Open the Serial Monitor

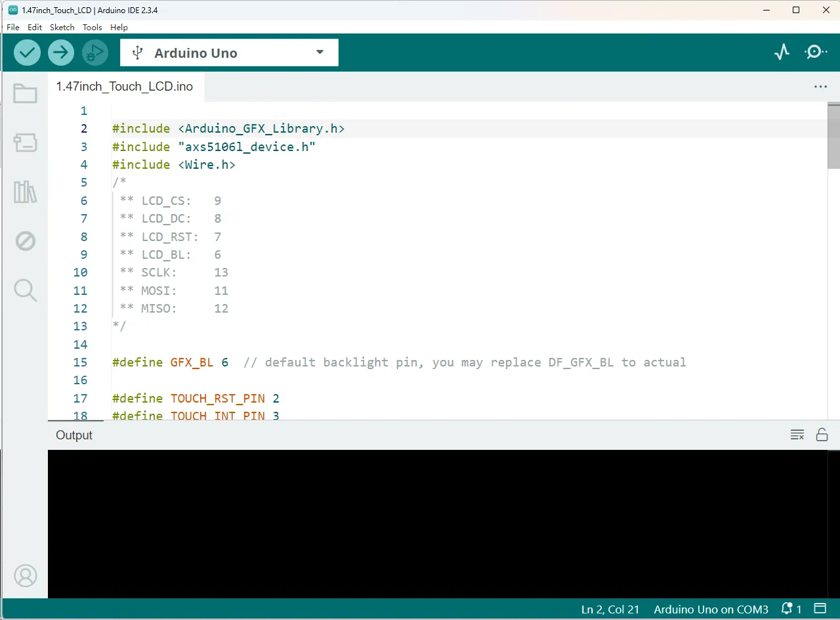coord(816,53)
